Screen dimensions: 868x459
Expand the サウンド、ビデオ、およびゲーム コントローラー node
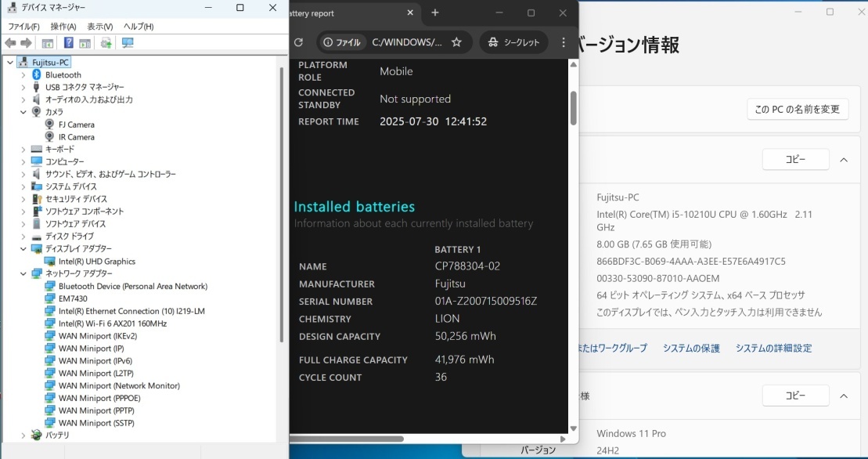coord(23,174)
